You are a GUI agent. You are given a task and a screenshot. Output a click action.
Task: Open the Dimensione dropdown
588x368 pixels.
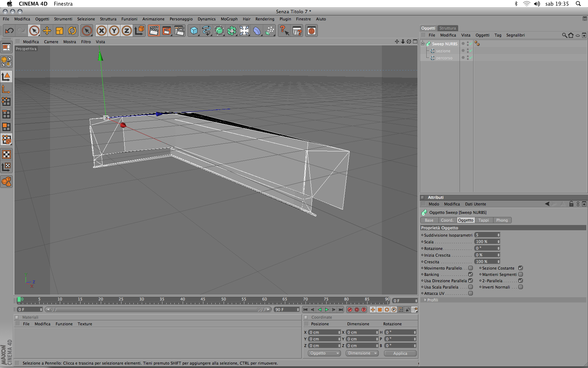click(x=362, y=353)
